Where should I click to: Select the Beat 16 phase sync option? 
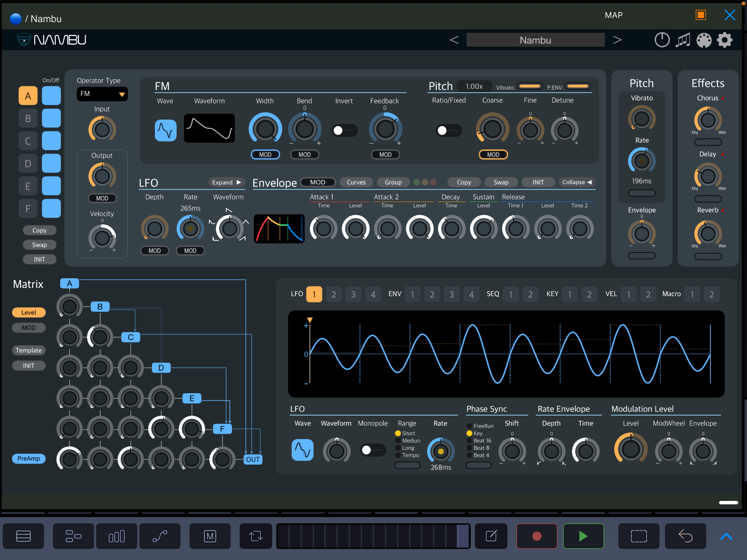pos(479,440)
